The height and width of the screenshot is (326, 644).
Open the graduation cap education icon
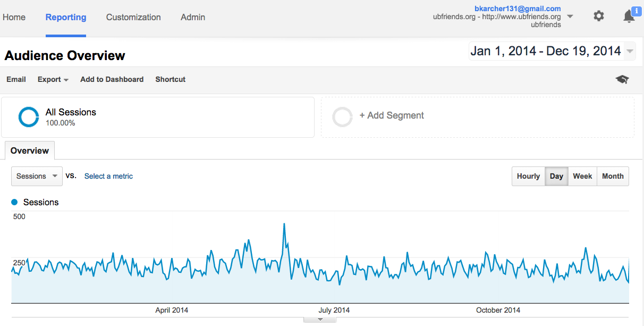(622, 79)
